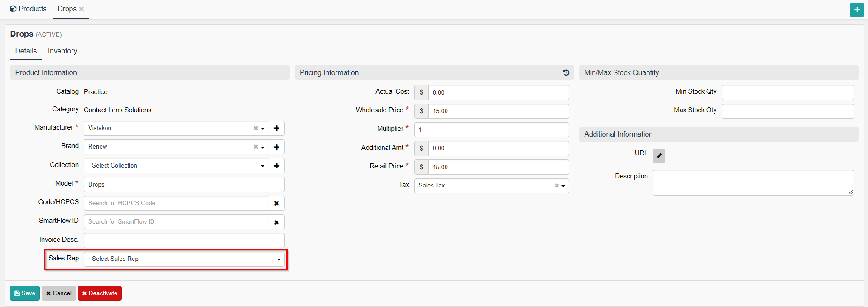The width and height of the screenshot is (868, 307).
Task: Close the Drops tab with its x icon
Action: coord(82,9)
